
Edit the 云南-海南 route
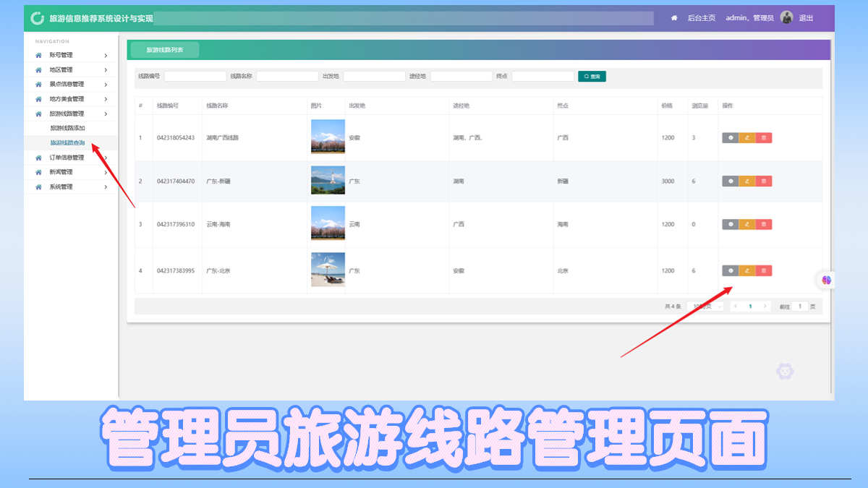click(x=747, y=225)
